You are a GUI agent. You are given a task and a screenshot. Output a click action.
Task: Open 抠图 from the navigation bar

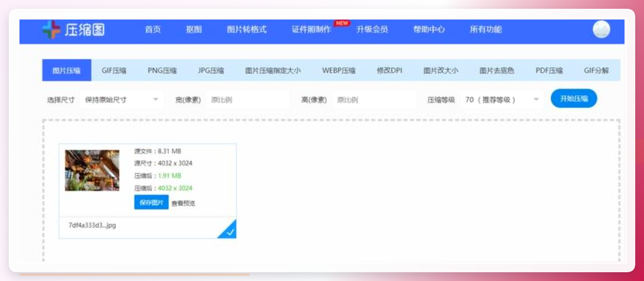tap(194, 30)
